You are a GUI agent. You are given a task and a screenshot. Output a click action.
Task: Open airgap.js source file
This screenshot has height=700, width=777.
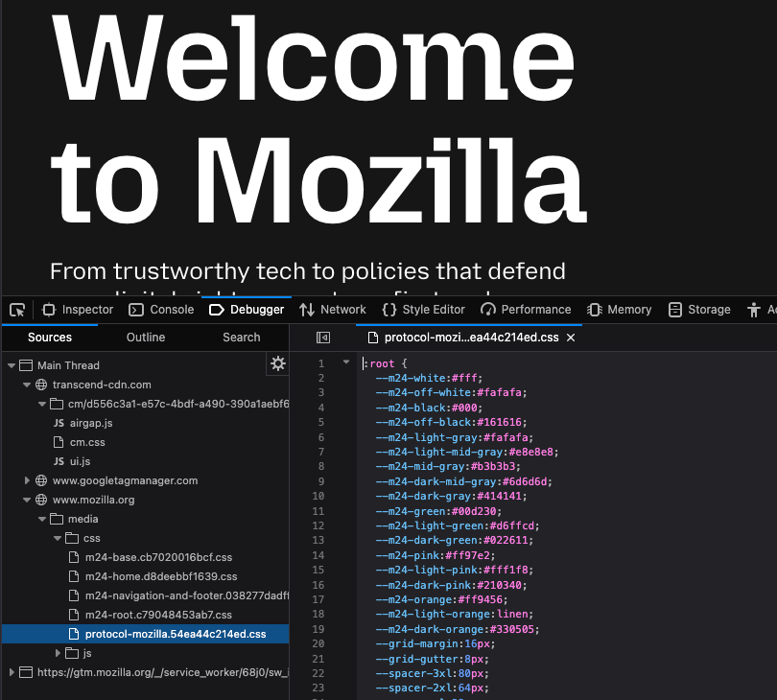tap(91, 423)
